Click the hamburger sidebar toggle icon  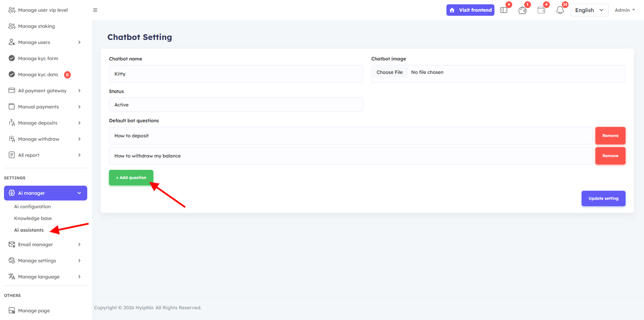(95, 10)
